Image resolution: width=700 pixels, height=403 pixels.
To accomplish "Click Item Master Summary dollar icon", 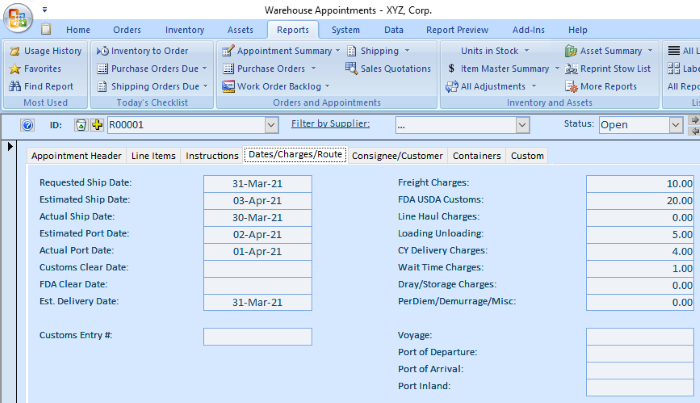I will click(x=451, y=68).
